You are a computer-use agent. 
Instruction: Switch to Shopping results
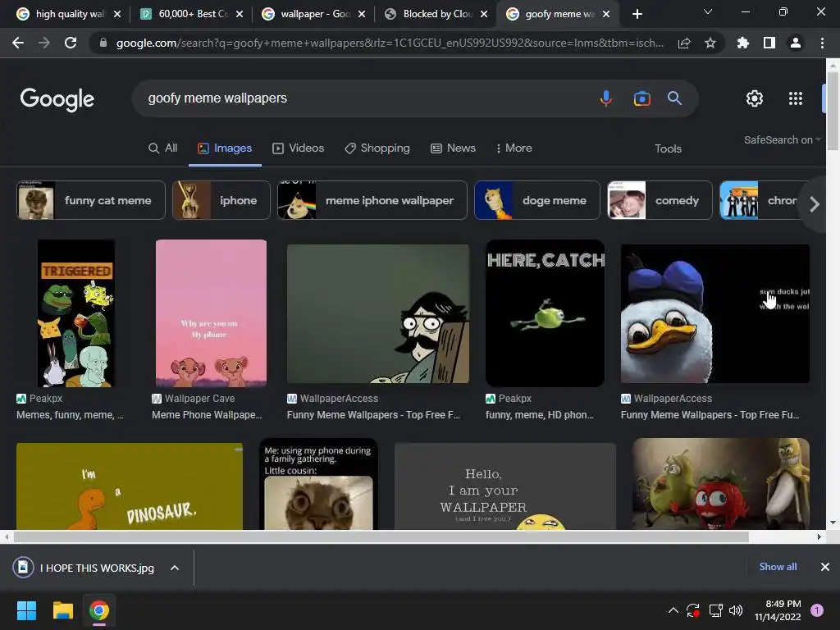click(x=377, y=148)
